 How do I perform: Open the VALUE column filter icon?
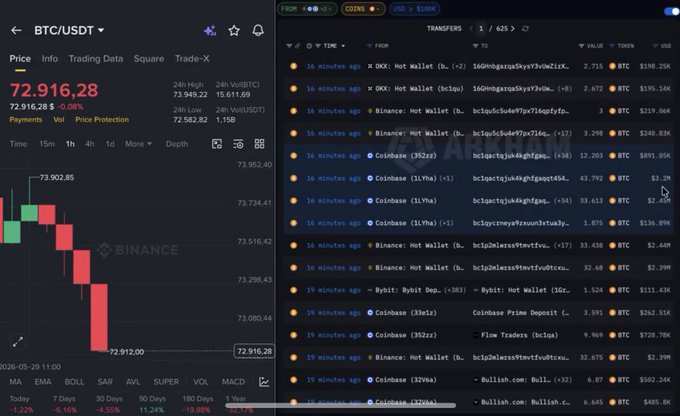click(581, 46)
